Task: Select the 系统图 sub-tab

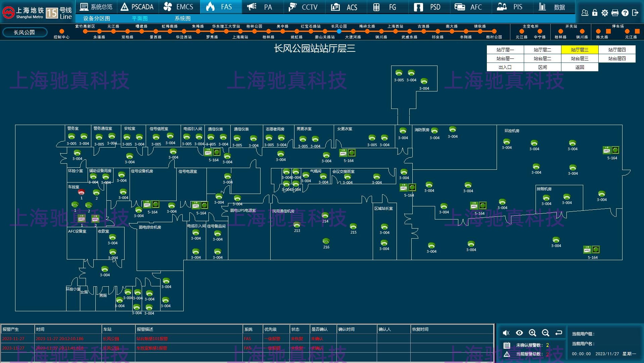Action: pos(182,18)
